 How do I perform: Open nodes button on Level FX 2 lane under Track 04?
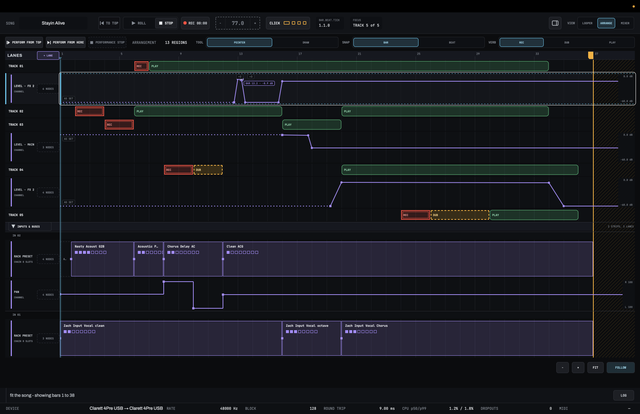coord(48,192)
